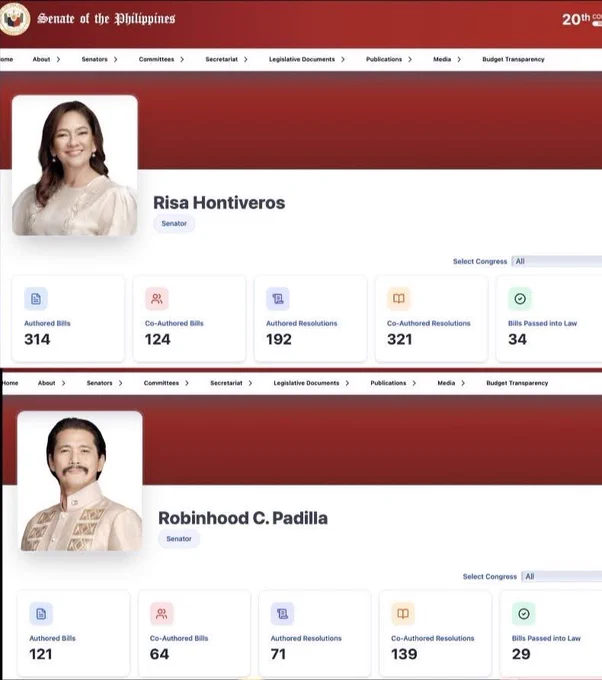Screen dimensions: 602x680
Task: Expand the About chevron in top navigation
Action: click(x=58, y=59)
